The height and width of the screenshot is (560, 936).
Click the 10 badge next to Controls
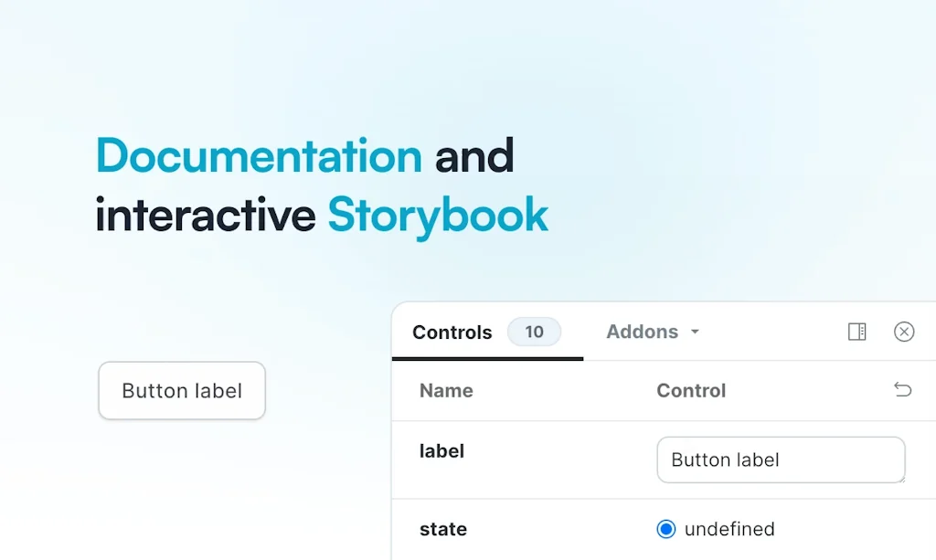pos(534,332)
